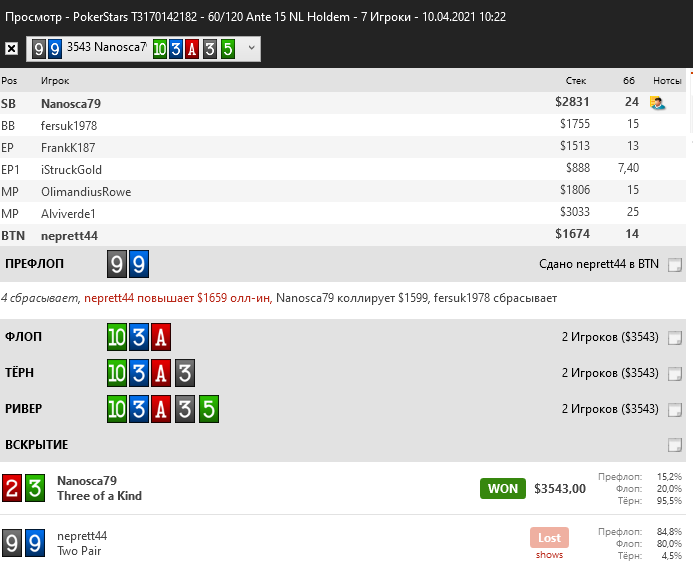Click text 'Nanosca79 коллирует $1599'
The width and height of the screenshot is (693, 569).
point(352,298)
